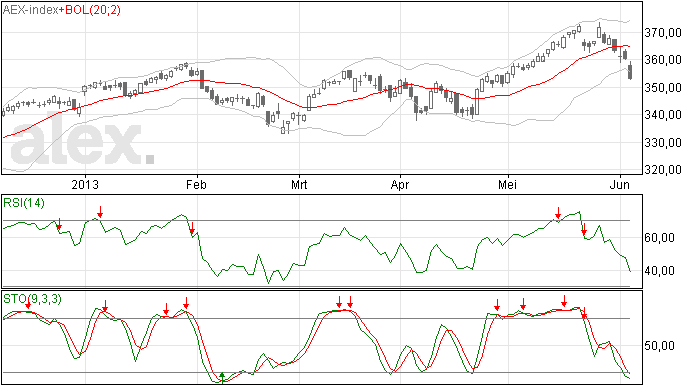Select the last red arrow in STO panel
This screenshot has height=387, width=690.
tap(584, 313)
